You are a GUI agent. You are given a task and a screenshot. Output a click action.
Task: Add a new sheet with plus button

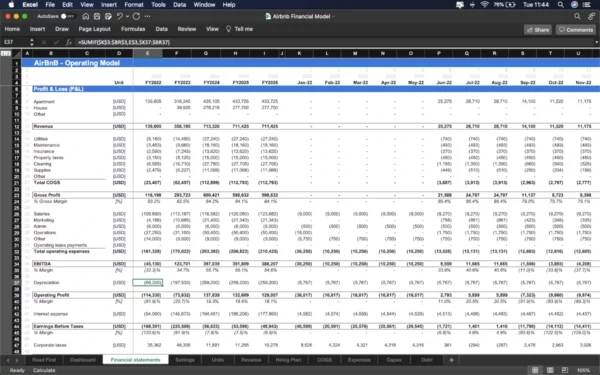tap(452, 360)
